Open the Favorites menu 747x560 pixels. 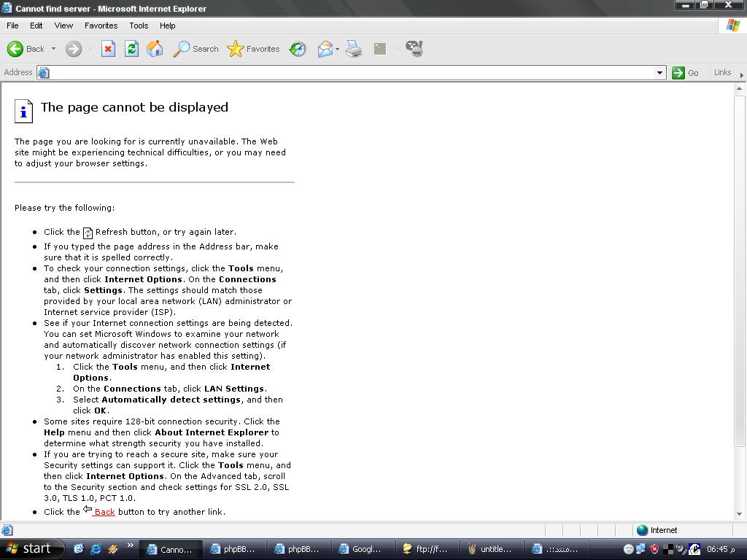[101, 26]
